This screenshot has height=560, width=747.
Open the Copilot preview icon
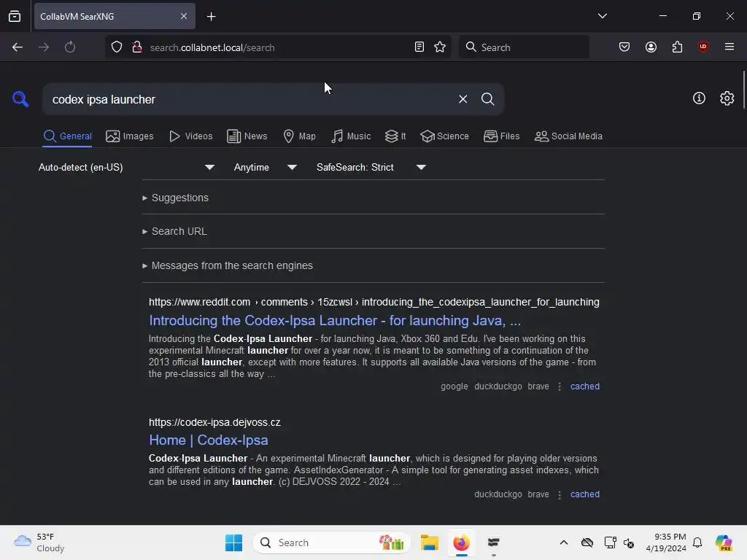723,542
